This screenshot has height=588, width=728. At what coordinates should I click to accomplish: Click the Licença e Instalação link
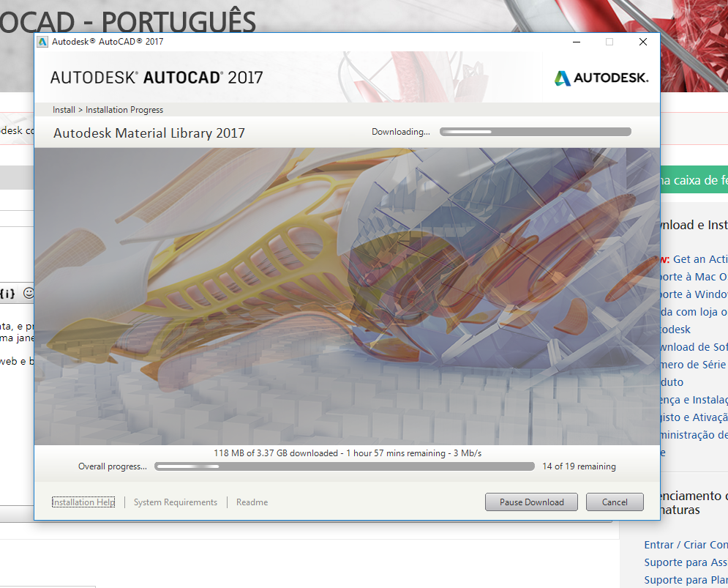pyautogui.click(x=693, y=400)
